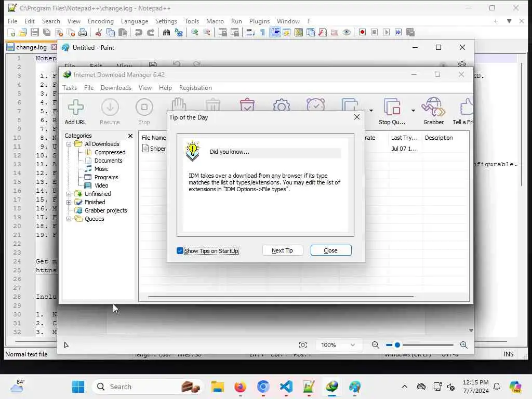532x399 pixels.
Task: Select the change.log tab in Notepad++
Action: [x=31, y=47]
